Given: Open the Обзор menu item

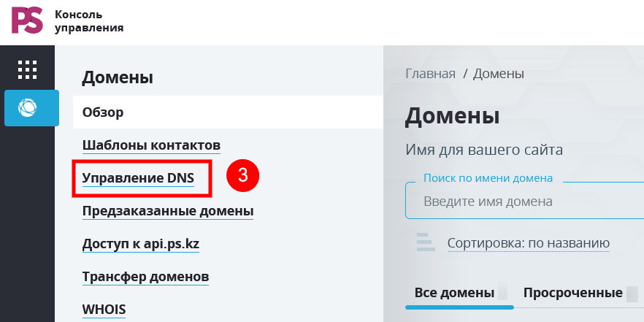Looking at the screenshot, I should (x=228, y=112).
